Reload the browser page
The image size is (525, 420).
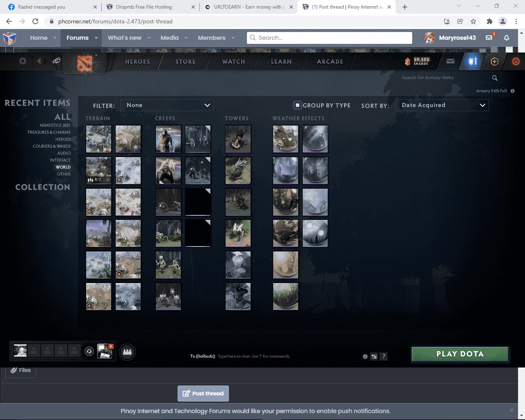click(x=35, y=21)
